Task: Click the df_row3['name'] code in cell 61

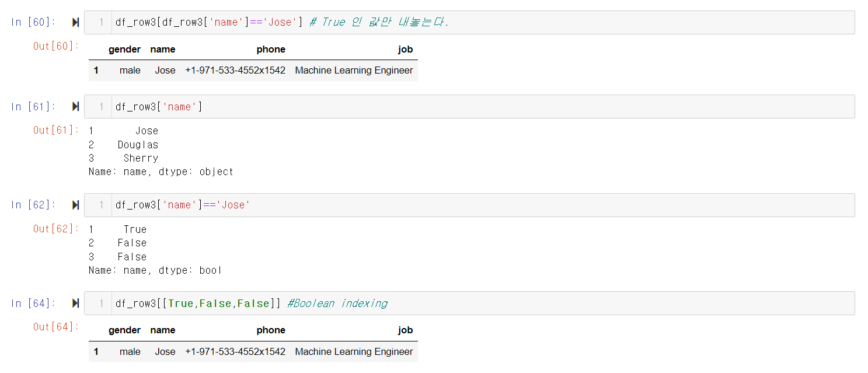Action: (159, 106)
